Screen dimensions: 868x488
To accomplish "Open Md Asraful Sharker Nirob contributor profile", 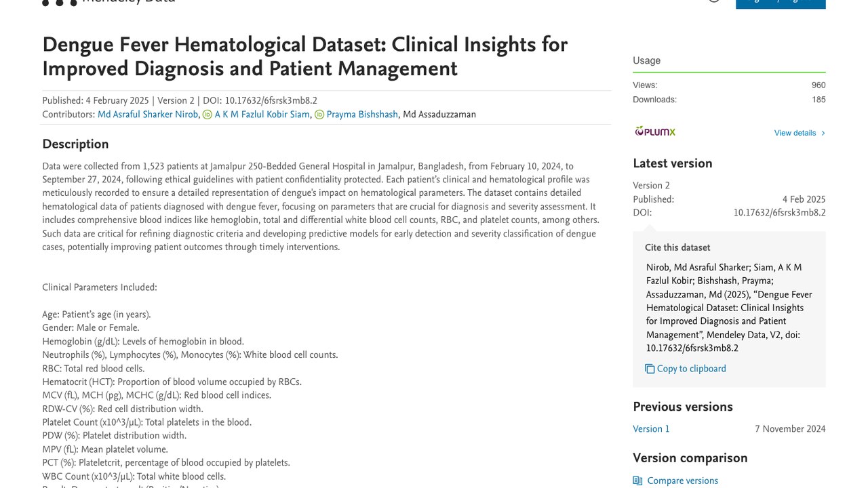I will coord(148,115).
